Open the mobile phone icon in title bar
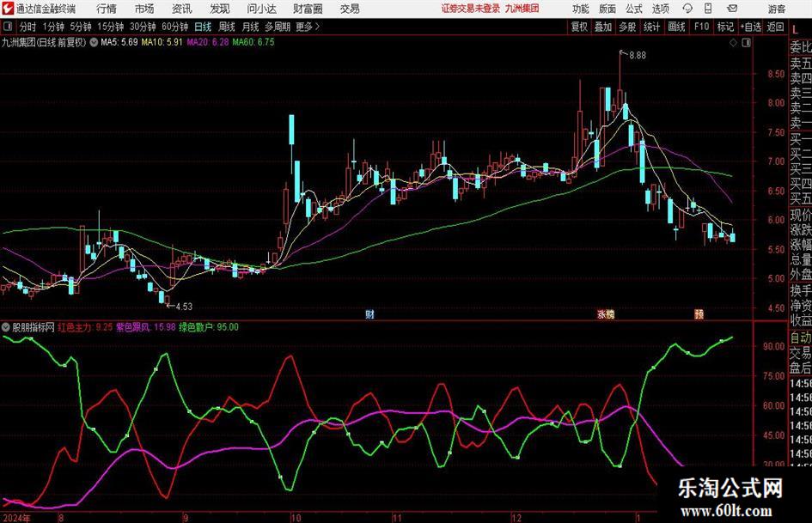The image size is (812, 523). (x=708, y=9)
